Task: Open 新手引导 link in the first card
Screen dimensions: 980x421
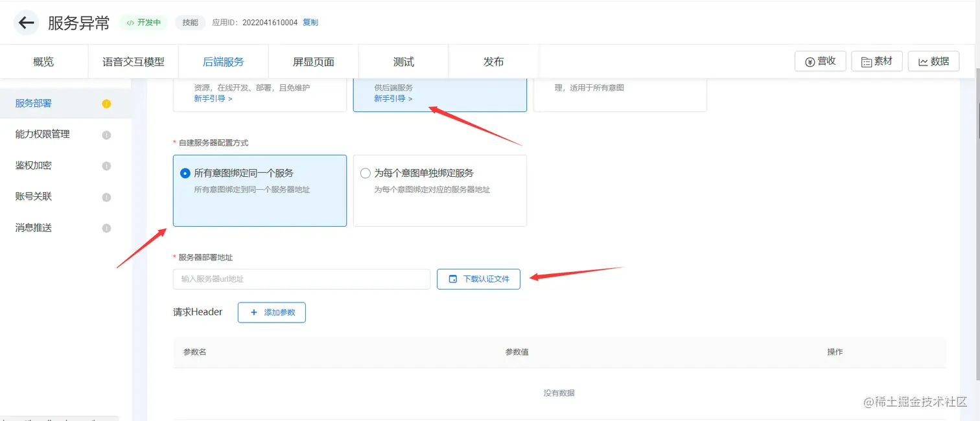Action: (x=213, y=98)
